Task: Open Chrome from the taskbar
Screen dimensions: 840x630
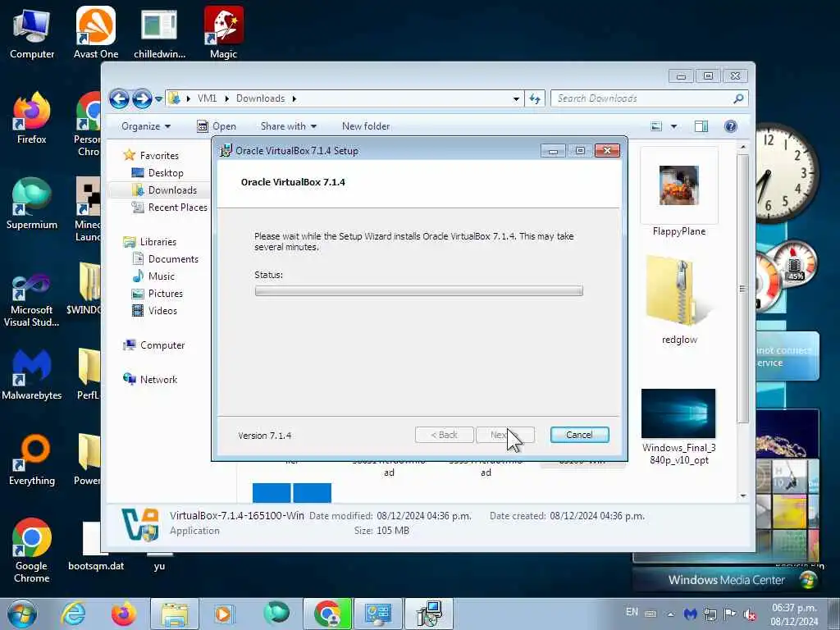Action: point(327,614)
